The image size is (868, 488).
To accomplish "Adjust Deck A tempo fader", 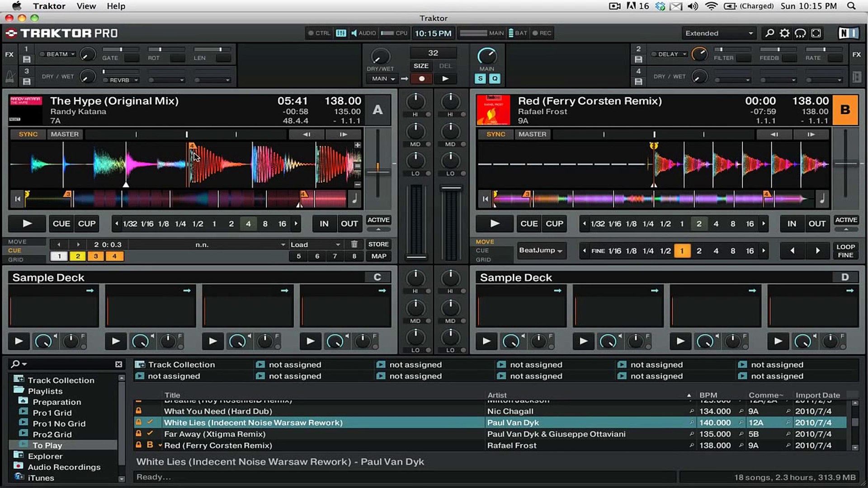I will click(377, 172).
